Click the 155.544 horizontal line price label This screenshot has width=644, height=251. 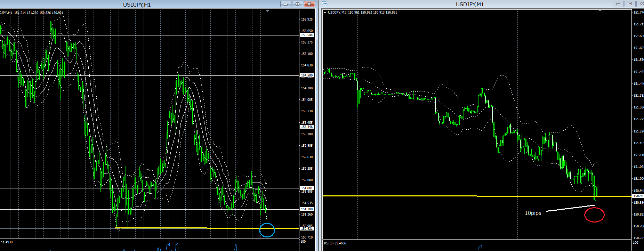(307, 35)
